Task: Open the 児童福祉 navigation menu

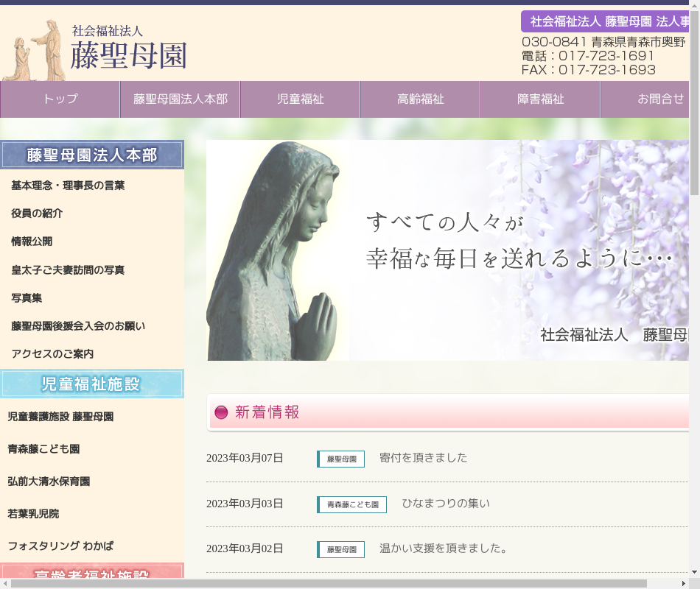Action: 300,99
